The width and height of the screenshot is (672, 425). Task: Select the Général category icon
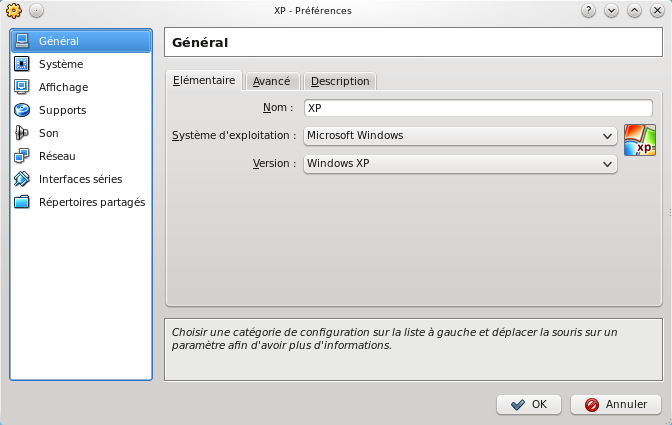click(22, 41)
